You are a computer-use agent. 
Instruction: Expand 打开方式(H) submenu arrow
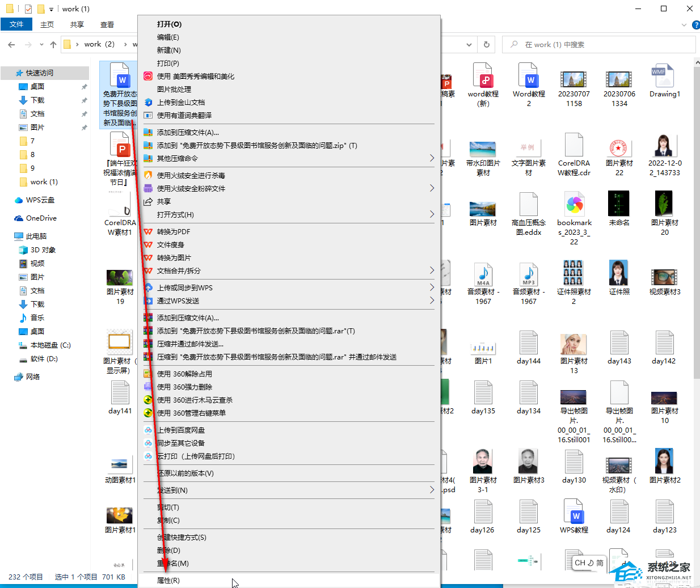[432, 214]
